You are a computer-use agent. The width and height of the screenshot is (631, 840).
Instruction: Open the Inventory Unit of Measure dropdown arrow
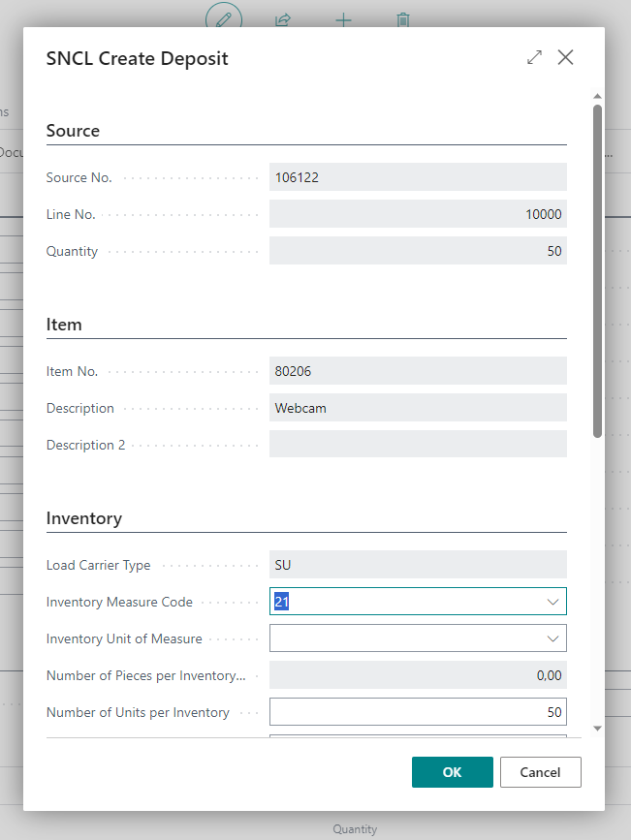[552, 638]
